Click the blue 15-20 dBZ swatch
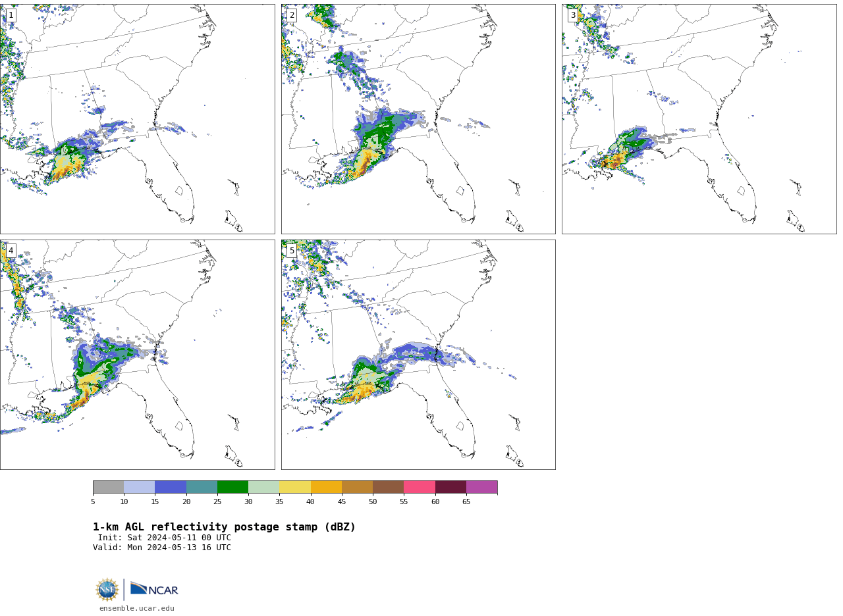Viewport: 843px width, 616px height. [x=171, y=487]
